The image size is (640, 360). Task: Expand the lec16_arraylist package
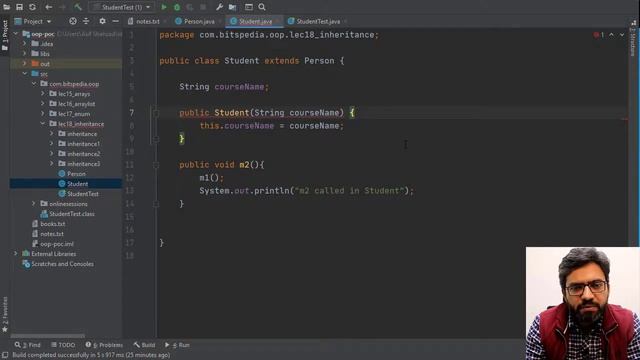(43, 104)
